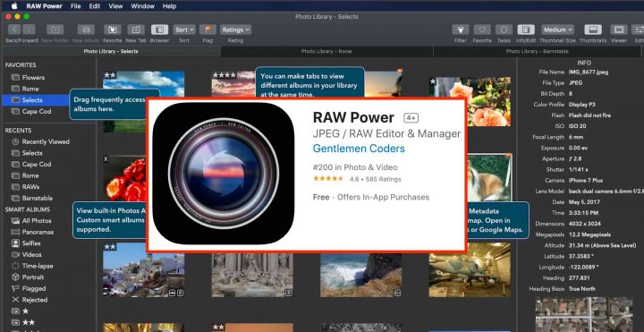The height and width of the screenshot is (332, 644).
Task: Select Rome album in Favorites
Action: click(x=30, y=89)
